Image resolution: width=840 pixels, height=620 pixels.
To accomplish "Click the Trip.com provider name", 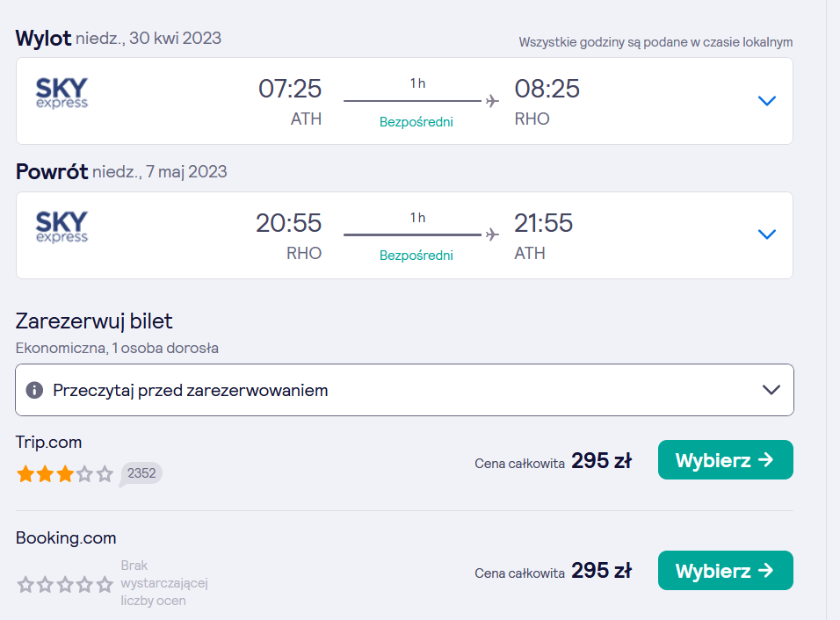I will [x=48, y=443].
